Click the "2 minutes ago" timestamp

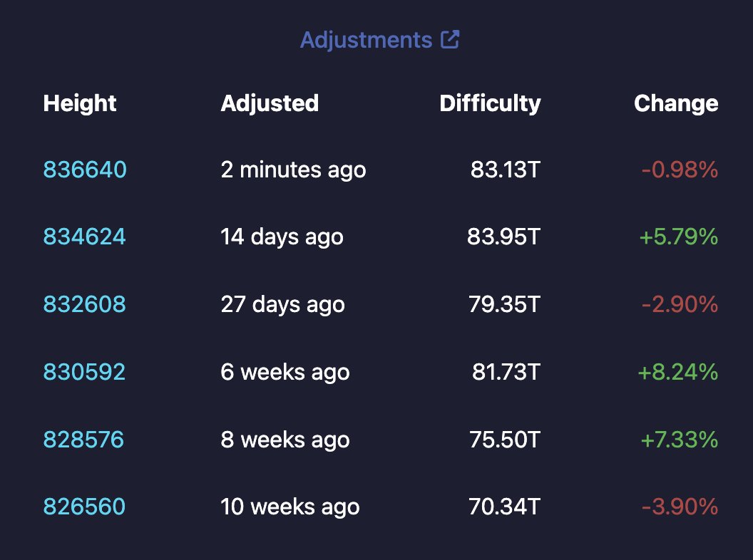pos(293,170)
